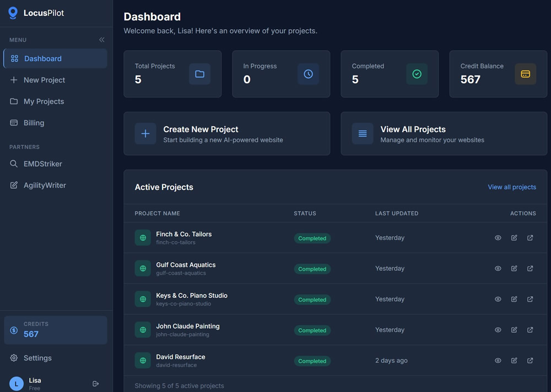
Task: Open Settings from the sidebar
Action: coord(37,358)
